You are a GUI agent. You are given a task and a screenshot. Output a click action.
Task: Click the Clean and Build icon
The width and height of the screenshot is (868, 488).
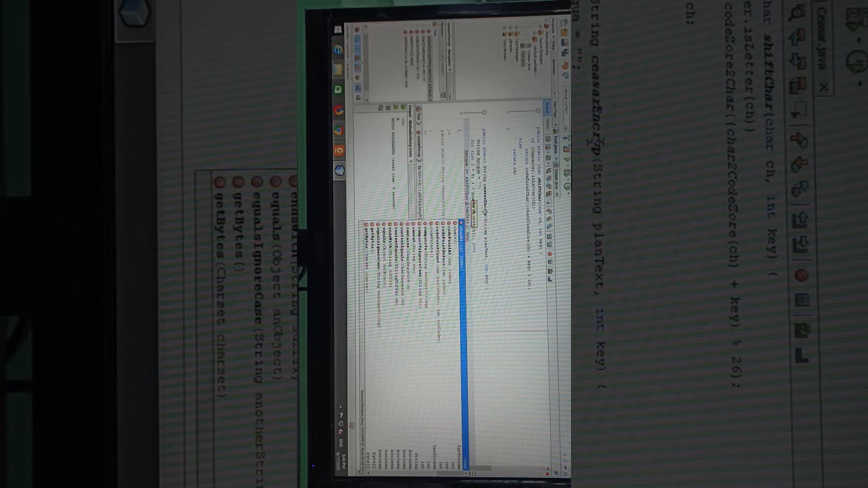tap(567, 150)
